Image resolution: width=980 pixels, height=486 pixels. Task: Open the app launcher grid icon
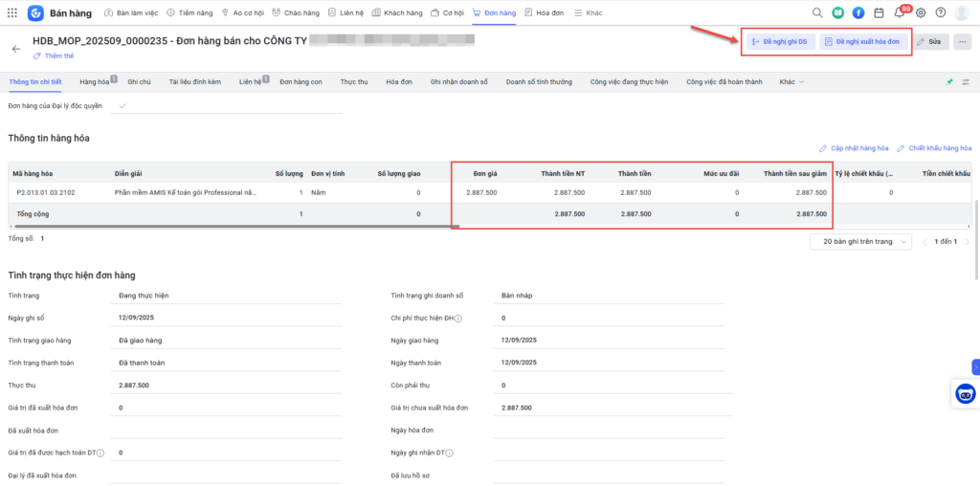click(11, 13)
